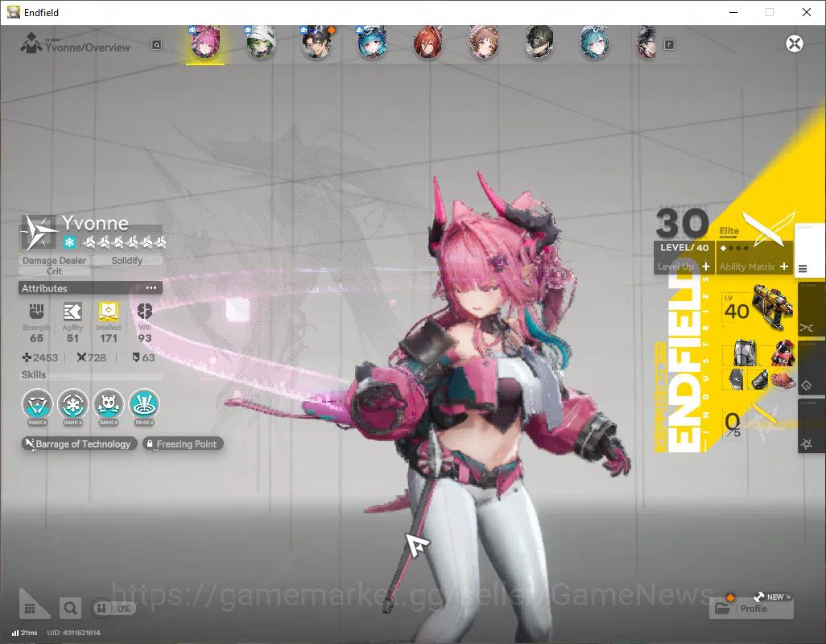
Task: Open the grid view icon at the bottom left
Action: click(30, 609)
